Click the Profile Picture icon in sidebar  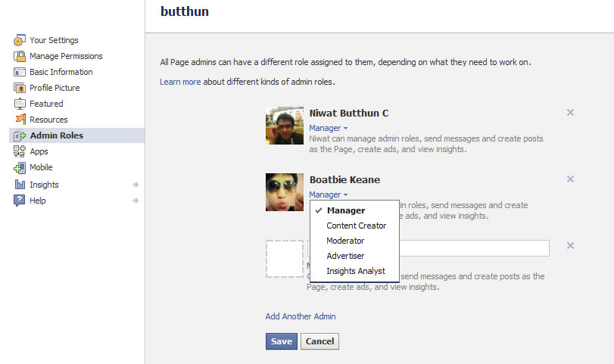(x=20, y=89)
